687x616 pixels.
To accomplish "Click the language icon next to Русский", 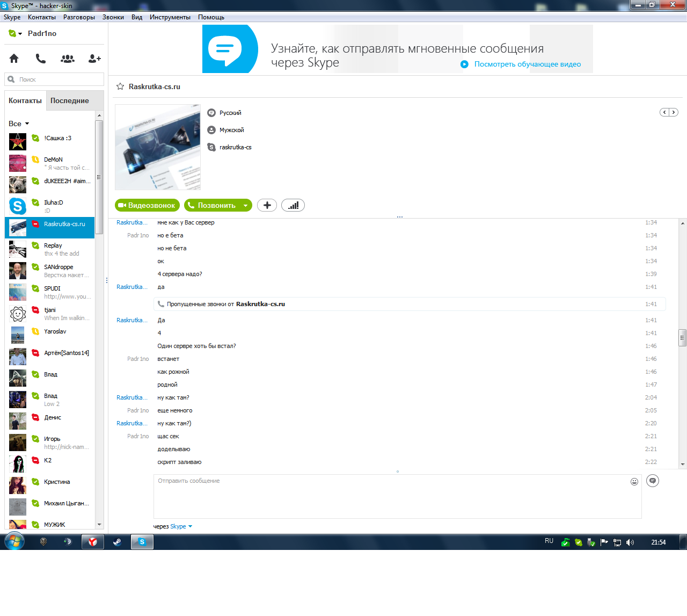I will (211, 113).
